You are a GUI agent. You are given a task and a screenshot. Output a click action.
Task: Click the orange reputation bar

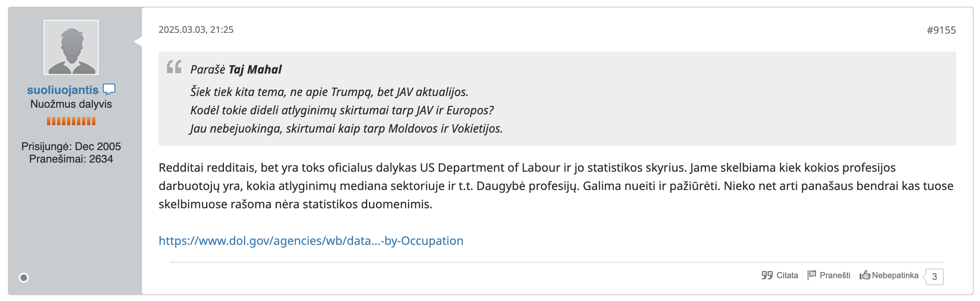[71, 121]
